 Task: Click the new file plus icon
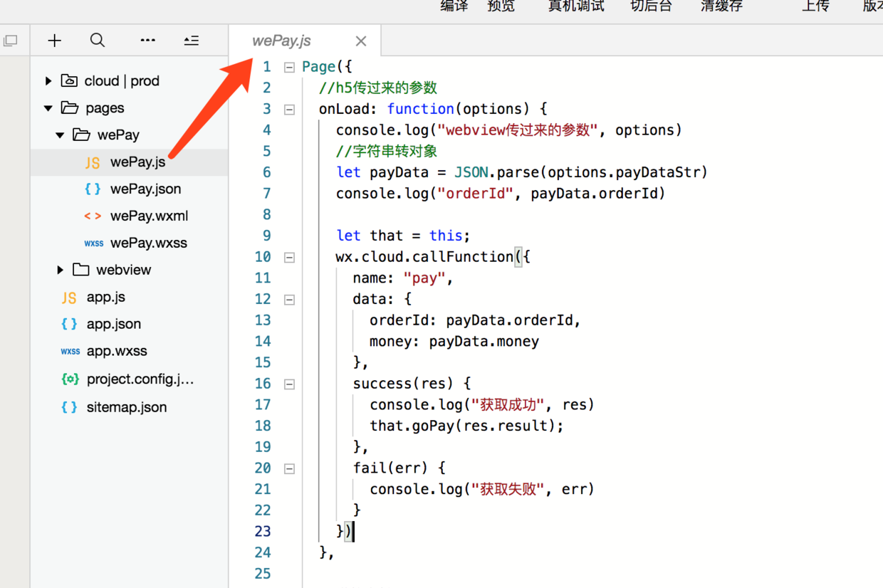(x=55, y=41)
